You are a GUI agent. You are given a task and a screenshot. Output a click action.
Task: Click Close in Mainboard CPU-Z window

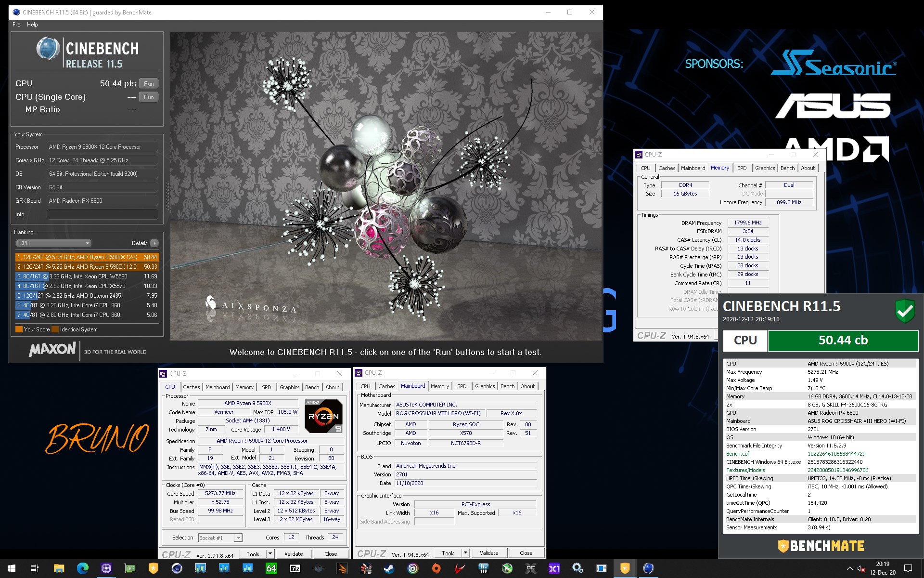click(526, 553)
